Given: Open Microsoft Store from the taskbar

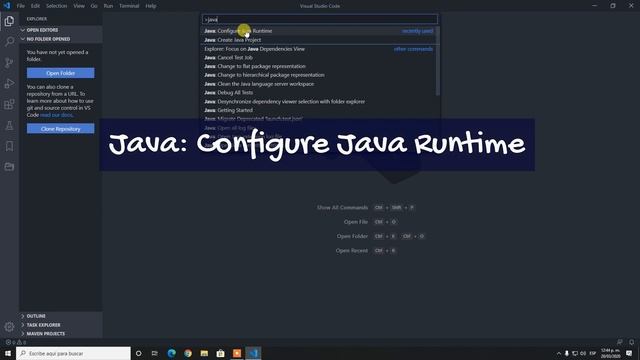Looking at the screenshot, I should click(220, 353).
